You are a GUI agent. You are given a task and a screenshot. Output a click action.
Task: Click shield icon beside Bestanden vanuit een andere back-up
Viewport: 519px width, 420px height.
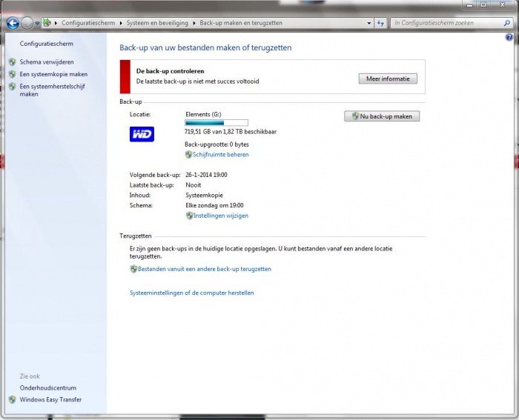point(133,269)
